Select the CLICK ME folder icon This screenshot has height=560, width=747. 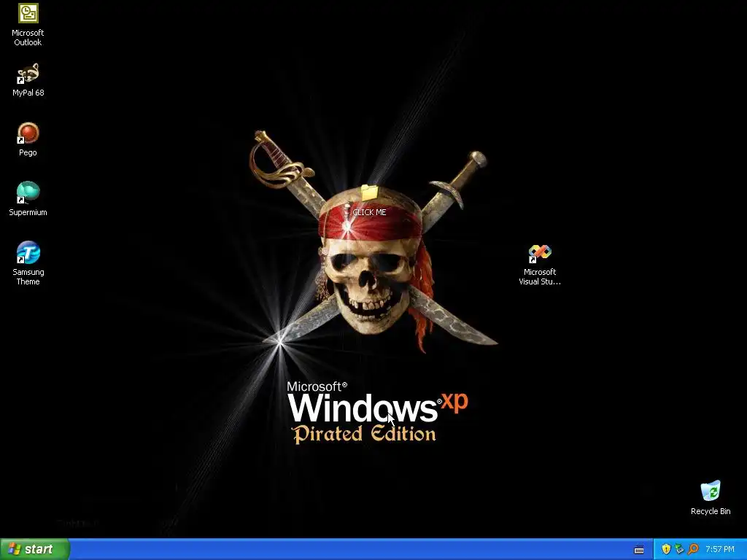coord(370,192)
